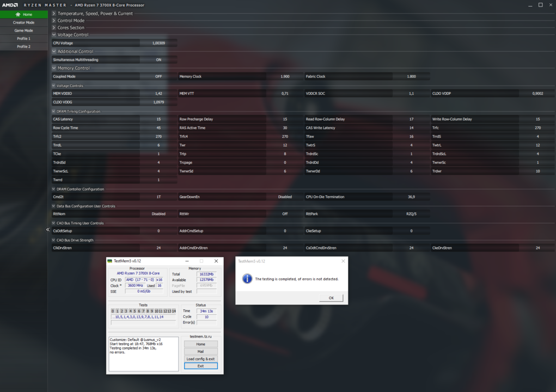Screen dimensions: 556x392
Task: Click the VDDCR SOC value 1,1
Action: point(411,94)
